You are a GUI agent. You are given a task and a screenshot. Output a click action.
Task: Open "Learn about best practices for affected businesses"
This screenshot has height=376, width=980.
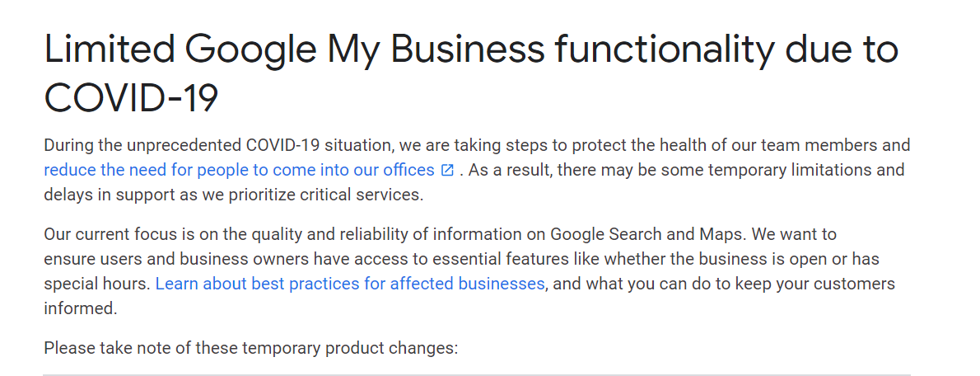click(x=350, y=284)
